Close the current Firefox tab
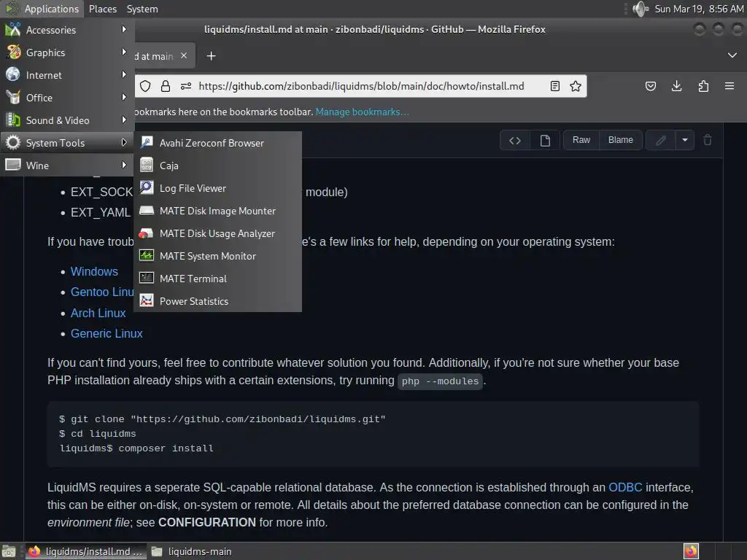Screen dimensions: 747x560 tap(184, 55)
